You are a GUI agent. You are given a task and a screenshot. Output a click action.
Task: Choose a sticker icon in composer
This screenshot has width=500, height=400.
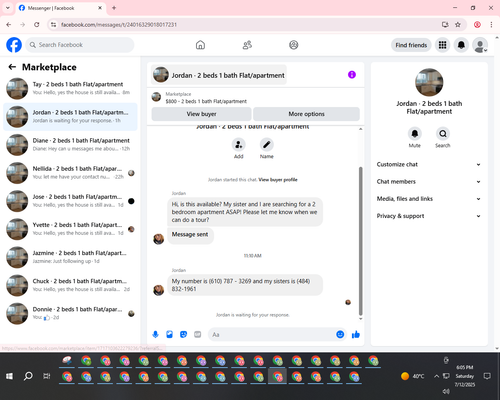184,334
